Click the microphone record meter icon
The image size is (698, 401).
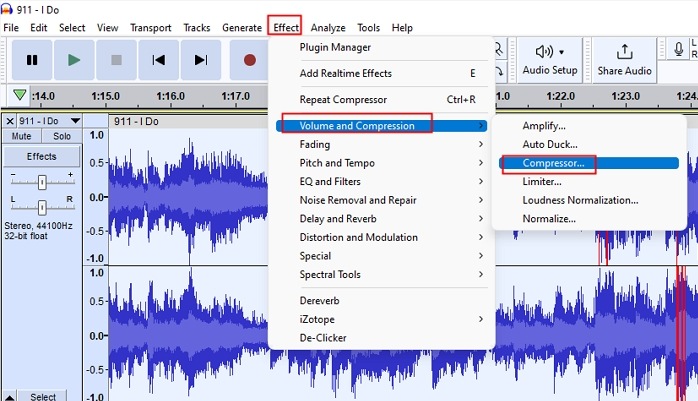coord(678,49)
